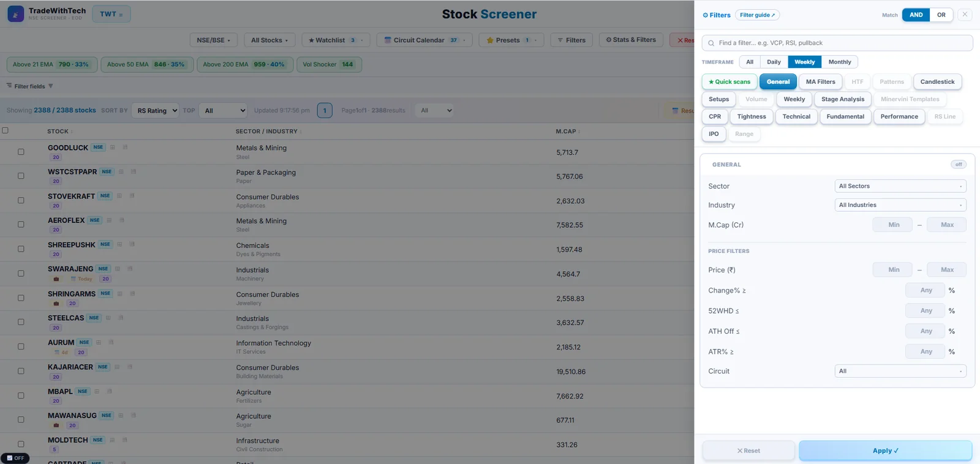
Task: Click the funnel icon beside Filter fields
Action: [51, 86]
